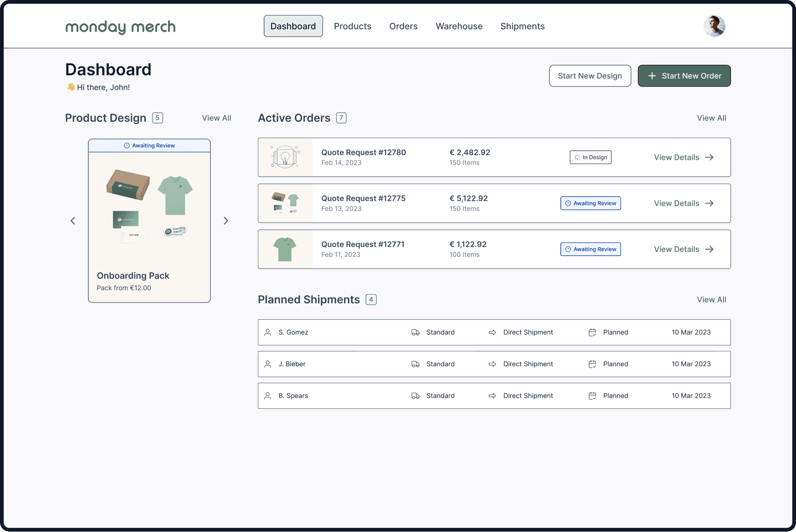
Task: View details of Quote Request #12771
Action: [x=683, y=250]
